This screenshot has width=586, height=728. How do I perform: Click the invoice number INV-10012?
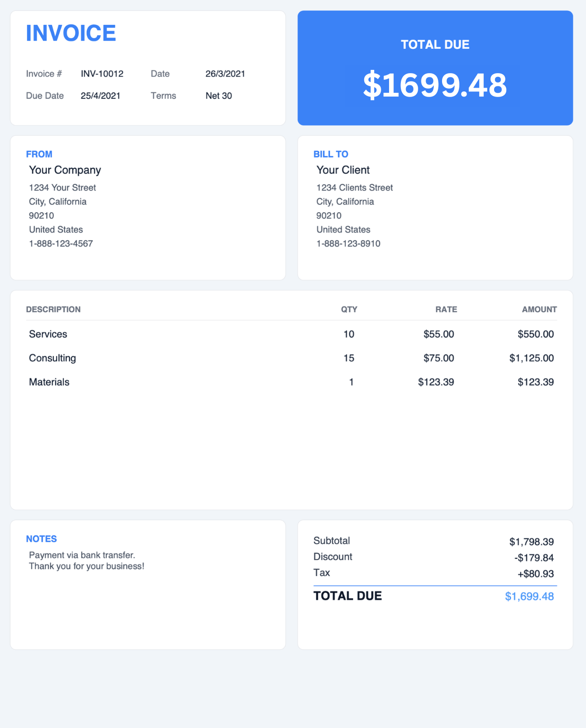click(x=102, y=74)
